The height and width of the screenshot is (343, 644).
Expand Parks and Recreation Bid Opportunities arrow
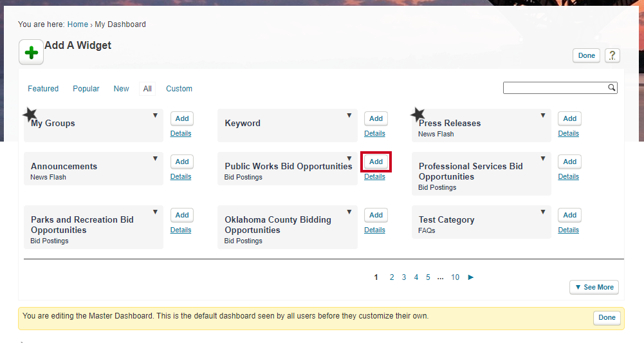pos(155,212)
